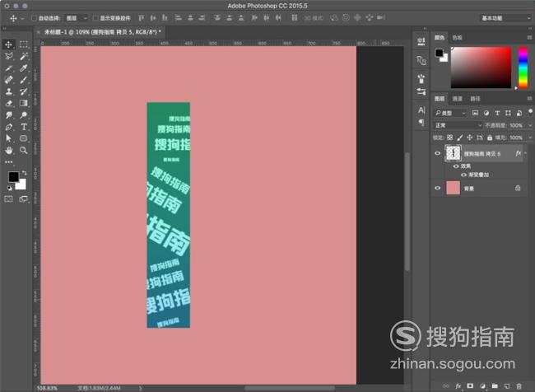Click the delete layer trash icon
The image size is (535, 392).
click(x=519, y=386)
